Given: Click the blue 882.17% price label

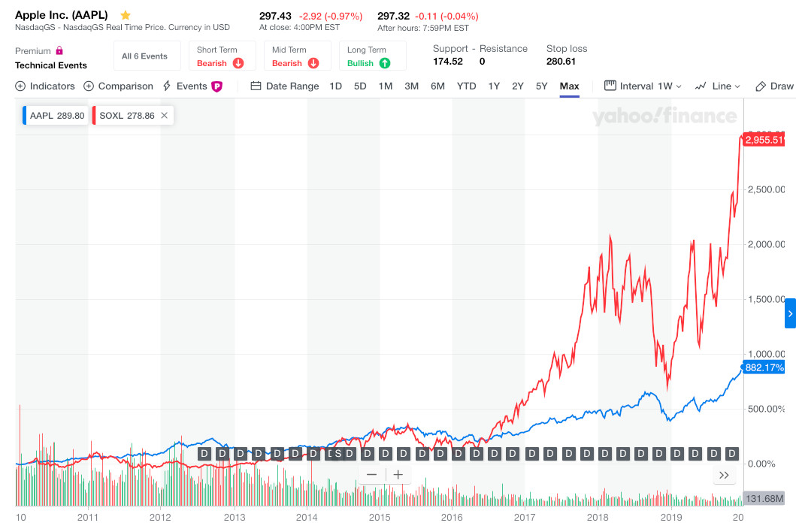Looking at the screenshot, I should (764, 367).
